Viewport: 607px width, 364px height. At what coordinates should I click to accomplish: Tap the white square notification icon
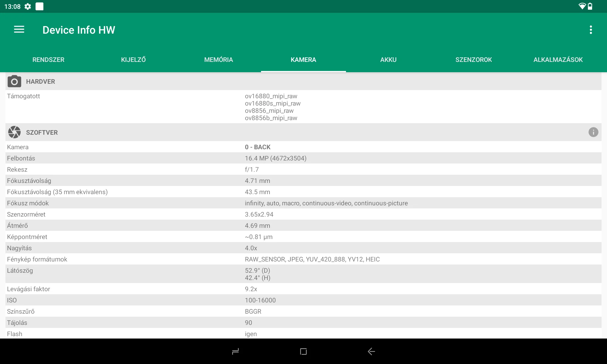(39, 6)
